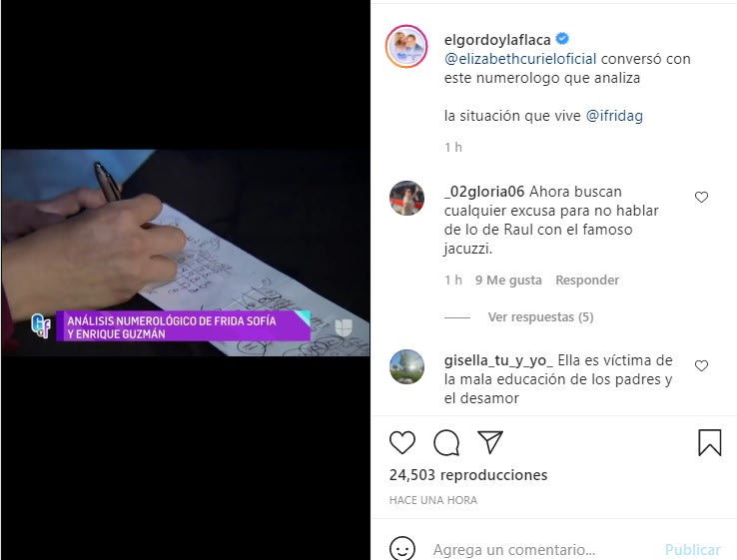Image resolution: width=737 pixels, height=560 pixels.
Task: Open elgordoylaflaca username link
Action: (497, 40)
